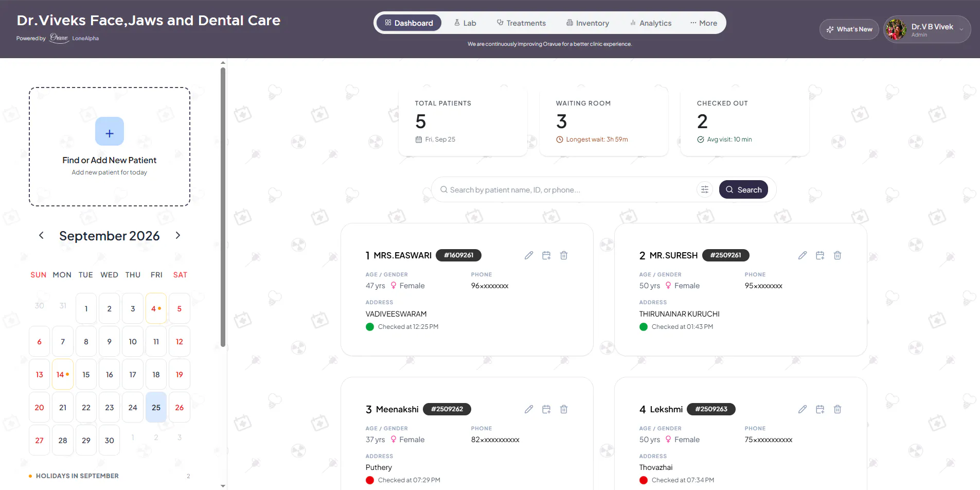Select September 25 on calendar
This screenshot has width=980, height=490.
tap(156, 407)
